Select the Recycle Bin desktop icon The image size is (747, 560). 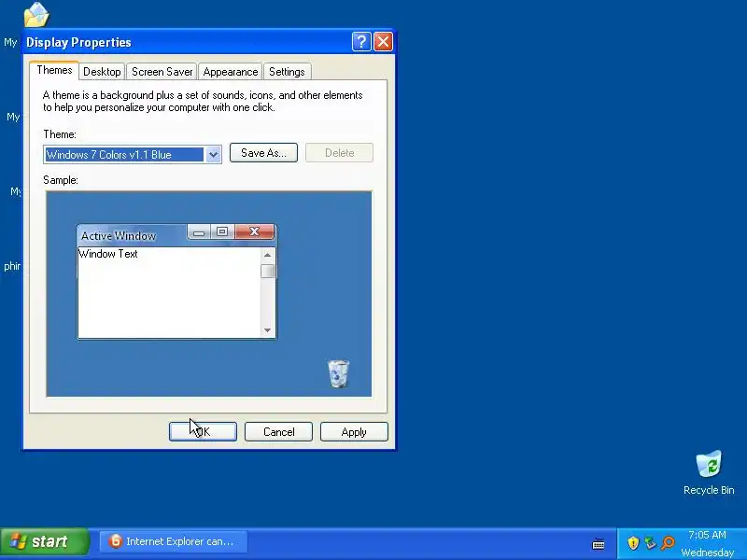click(709, 473)
